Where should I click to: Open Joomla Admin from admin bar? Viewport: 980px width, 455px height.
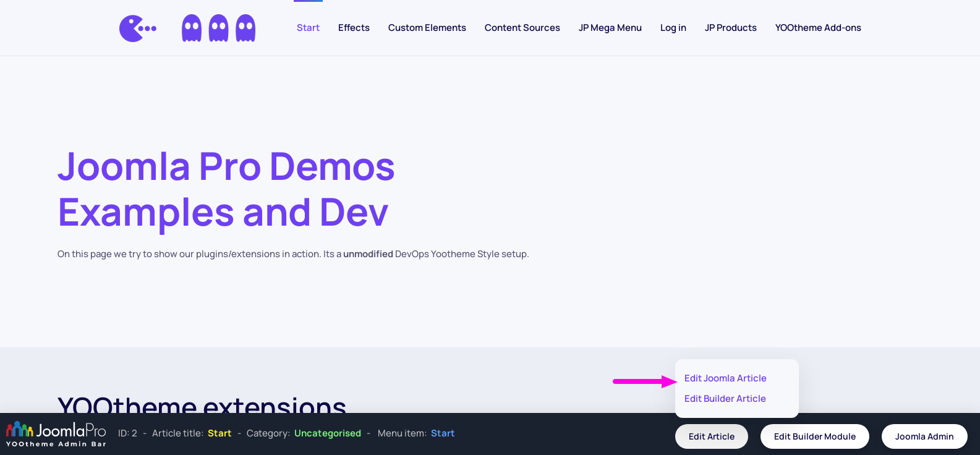click(924, 436)
